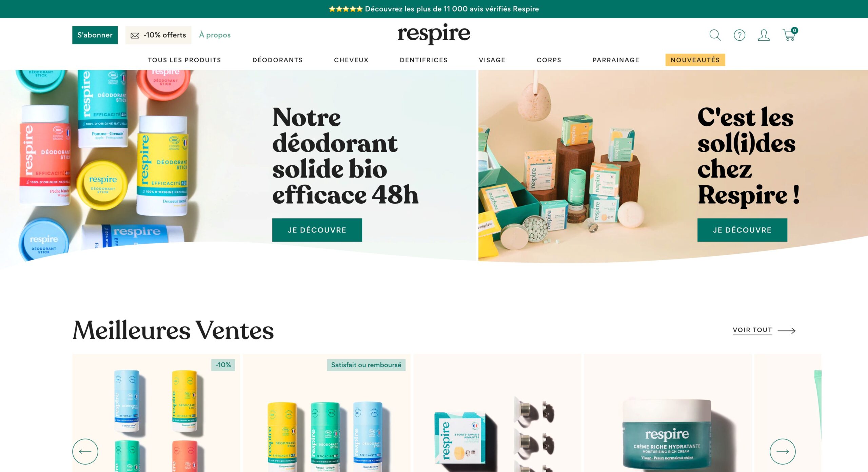Open the Nouveautés highlighted tab
The width and height of the screenshot is (868, 472).
pos(695,60)
